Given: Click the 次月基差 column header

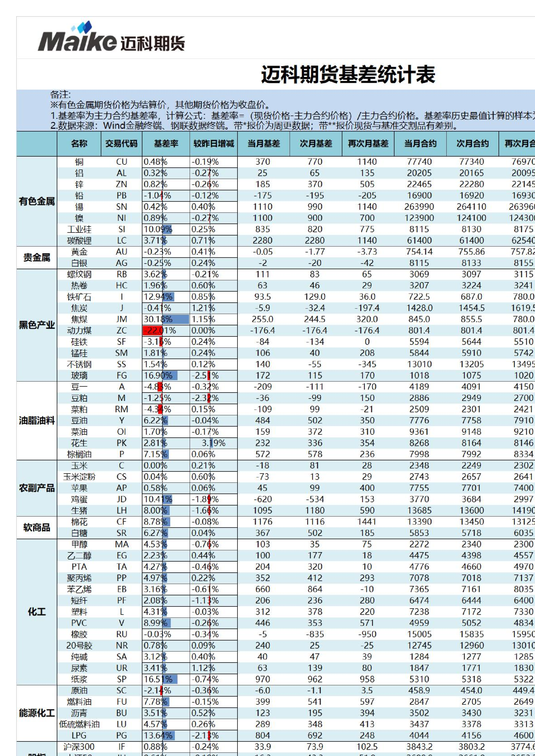Looking at the screenshot, I should point(315,144).
